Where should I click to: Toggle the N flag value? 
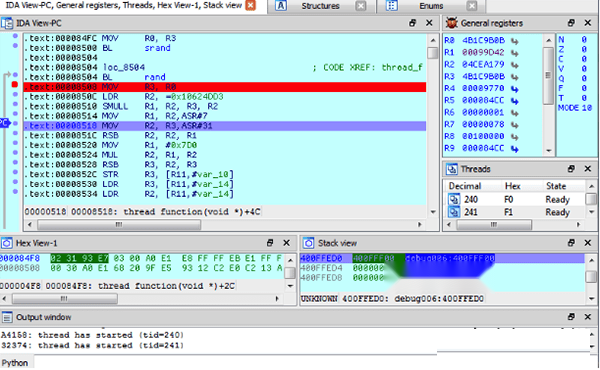pyautogui.click(x=584, y=39)
